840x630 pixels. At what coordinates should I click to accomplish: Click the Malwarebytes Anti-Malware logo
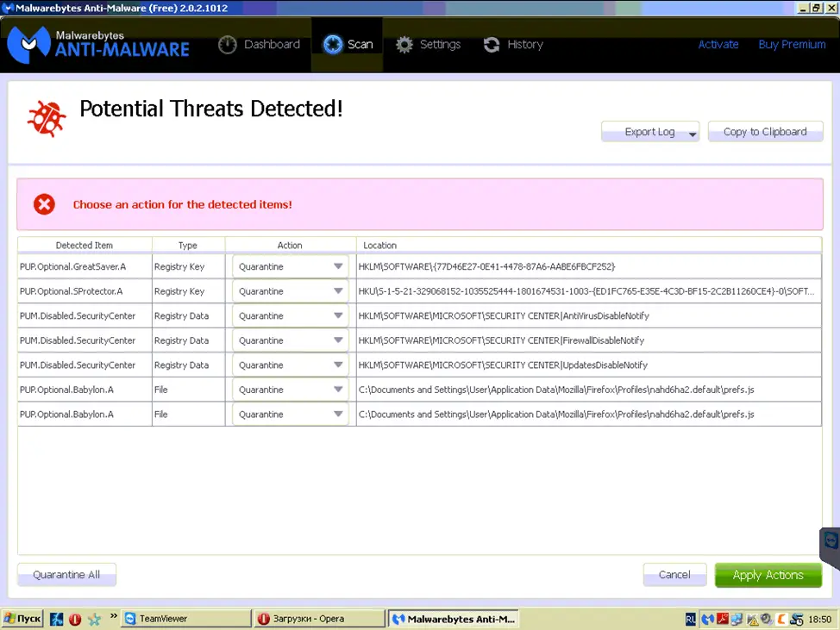tap(98, 44)
